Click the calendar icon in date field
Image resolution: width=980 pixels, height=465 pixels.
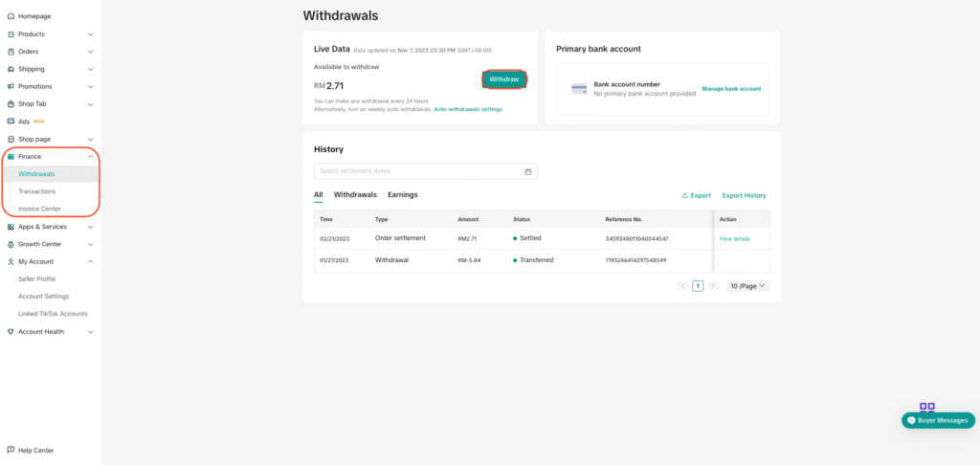click(x=527, y=171)
